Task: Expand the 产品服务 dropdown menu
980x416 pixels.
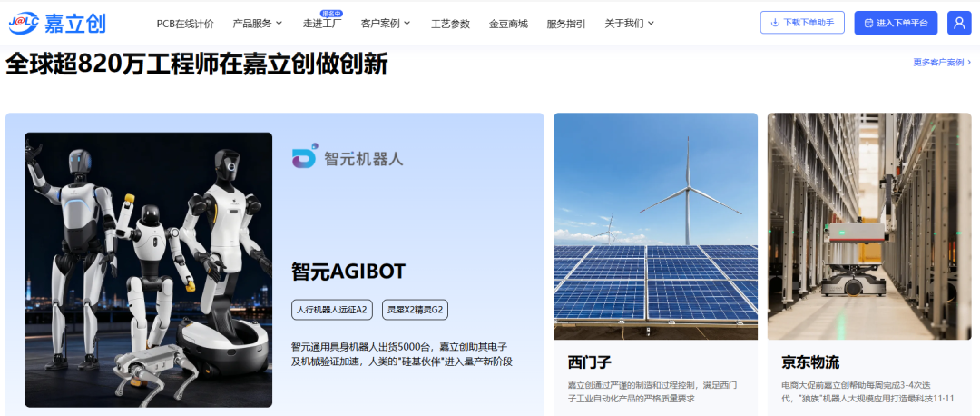Action: click(258, 24)
